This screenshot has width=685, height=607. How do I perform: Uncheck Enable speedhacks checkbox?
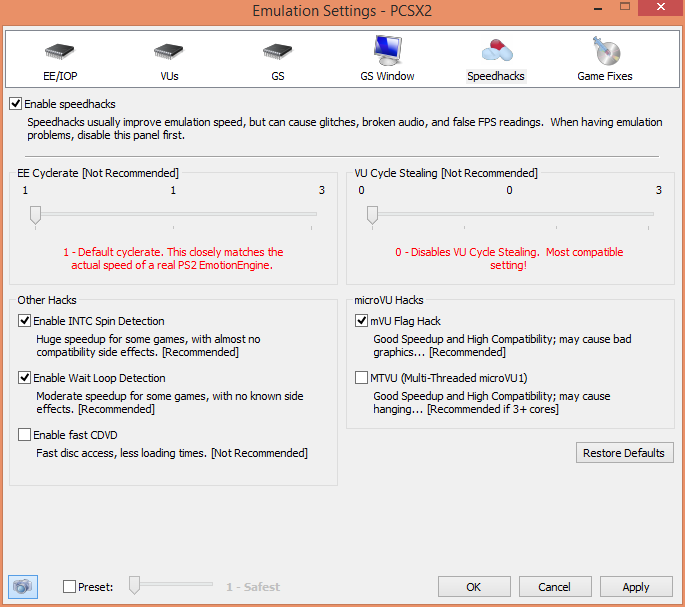(x=16, y=104)
